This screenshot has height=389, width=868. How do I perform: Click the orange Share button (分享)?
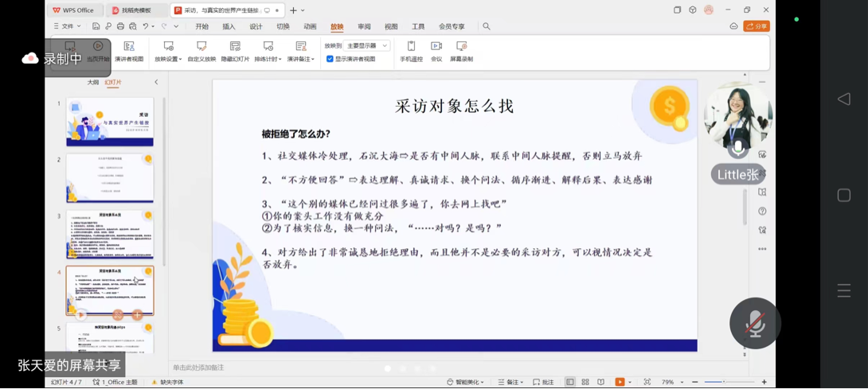tap(757, 26)
